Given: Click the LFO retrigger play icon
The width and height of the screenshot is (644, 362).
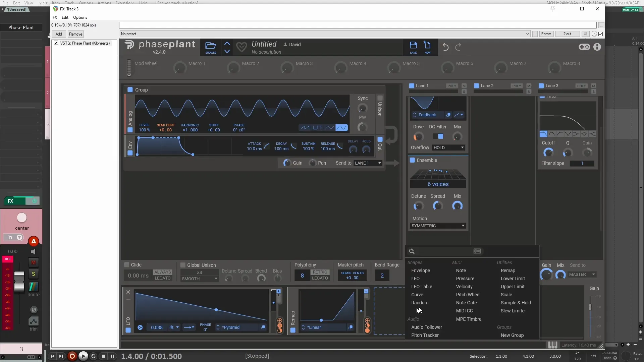Looking at the screenshot, I should click(140, 327).
